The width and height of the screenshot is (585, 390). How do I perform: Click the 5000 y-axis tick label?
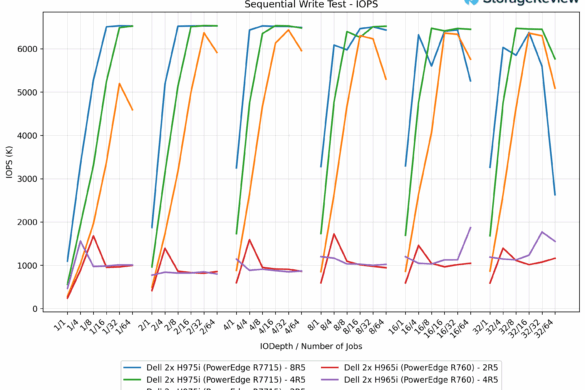point(27,92)
